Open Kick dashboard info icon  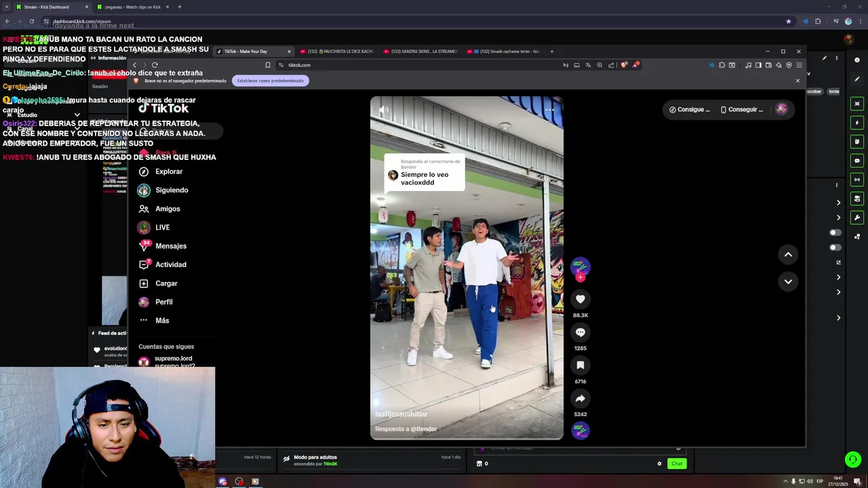click(x=857, y=60)
